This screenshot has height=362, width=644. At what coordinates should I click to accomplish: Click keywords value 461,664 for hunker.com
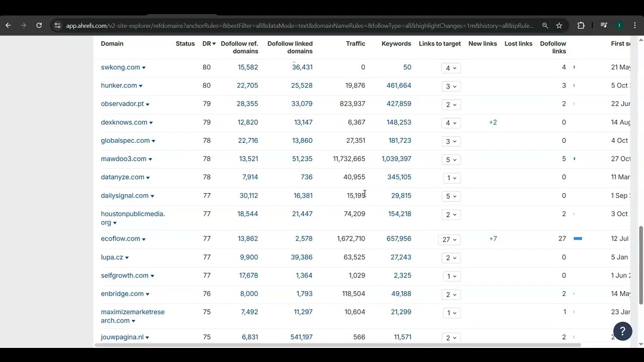point(398,85)
